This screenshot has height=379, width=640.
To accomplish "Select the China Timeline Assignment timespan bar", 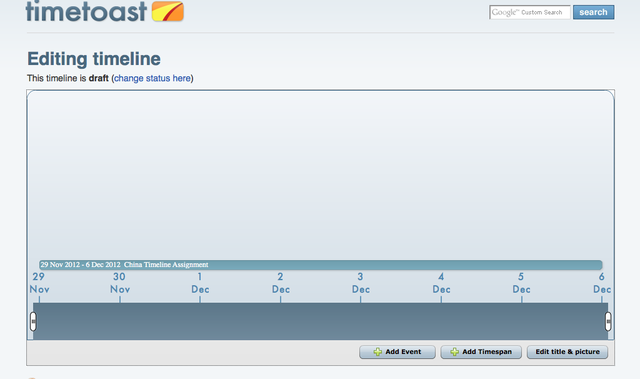I will click(320, 265).
